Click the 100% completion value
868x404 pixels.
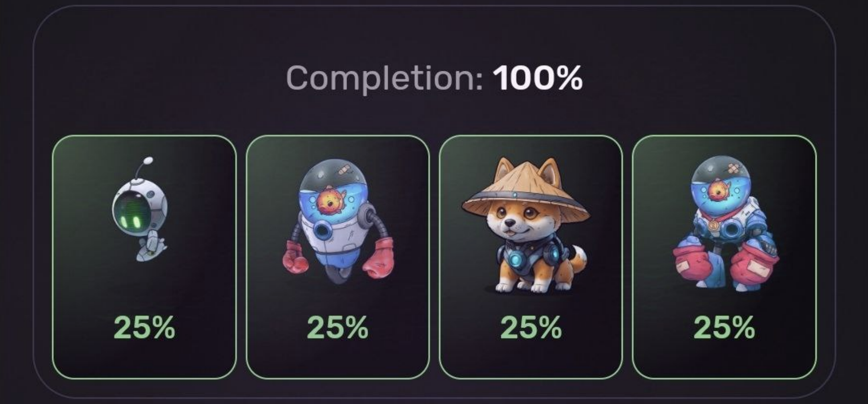(538, 78)
